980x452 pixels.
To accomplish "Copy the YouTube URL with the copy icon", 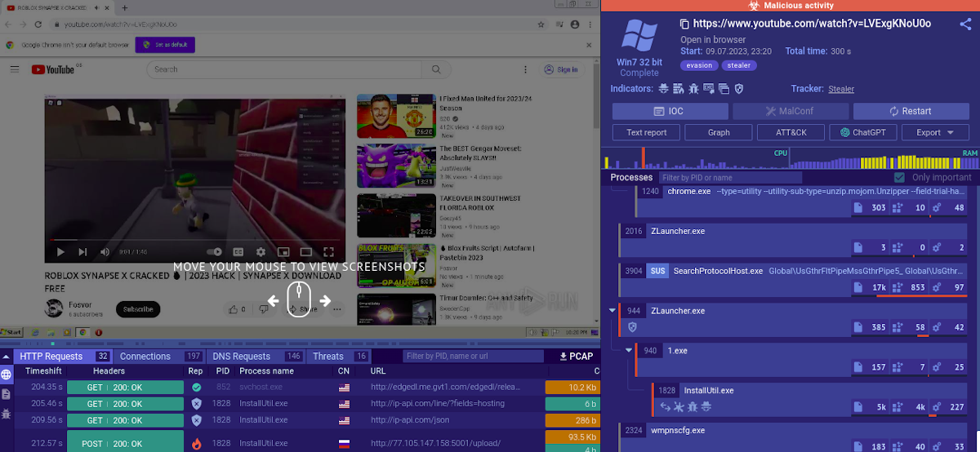I will click(684, 24).
